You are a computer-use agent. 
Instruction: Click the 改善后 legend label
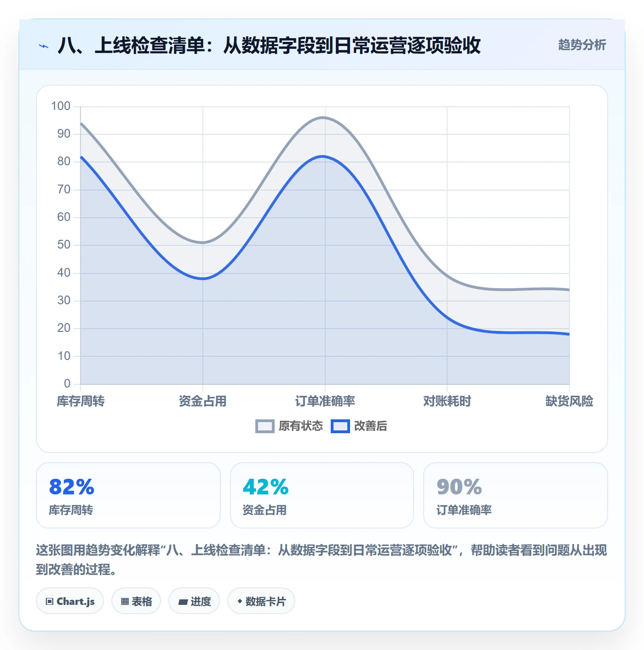tap(371, 426)
